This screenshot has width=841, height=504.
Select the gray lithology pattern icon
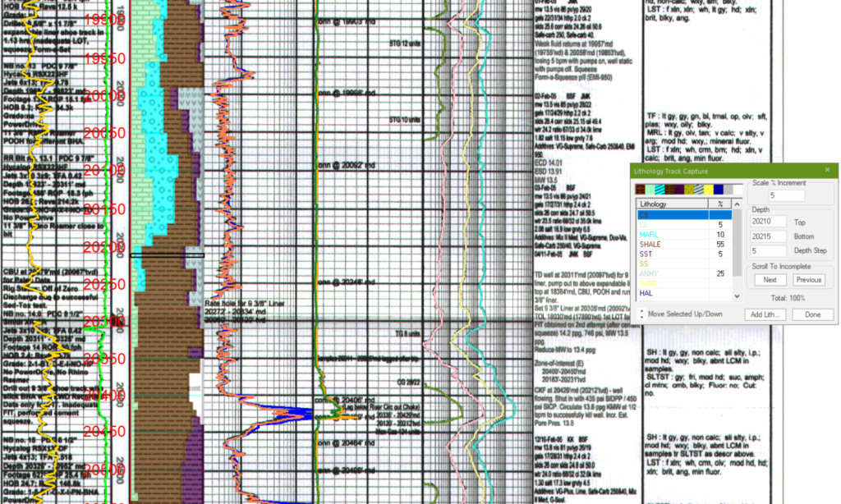pyautogui.click(x=728, y=190)
